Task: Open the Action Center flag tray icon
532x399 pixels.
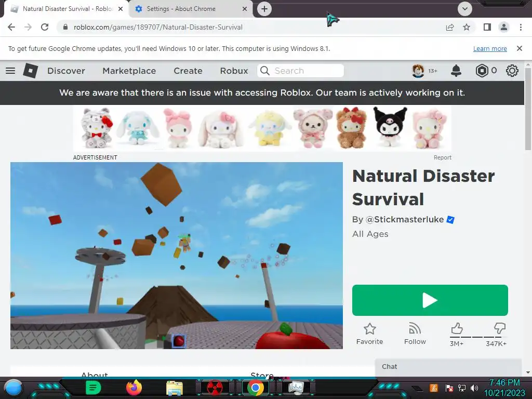Action: 449,388
